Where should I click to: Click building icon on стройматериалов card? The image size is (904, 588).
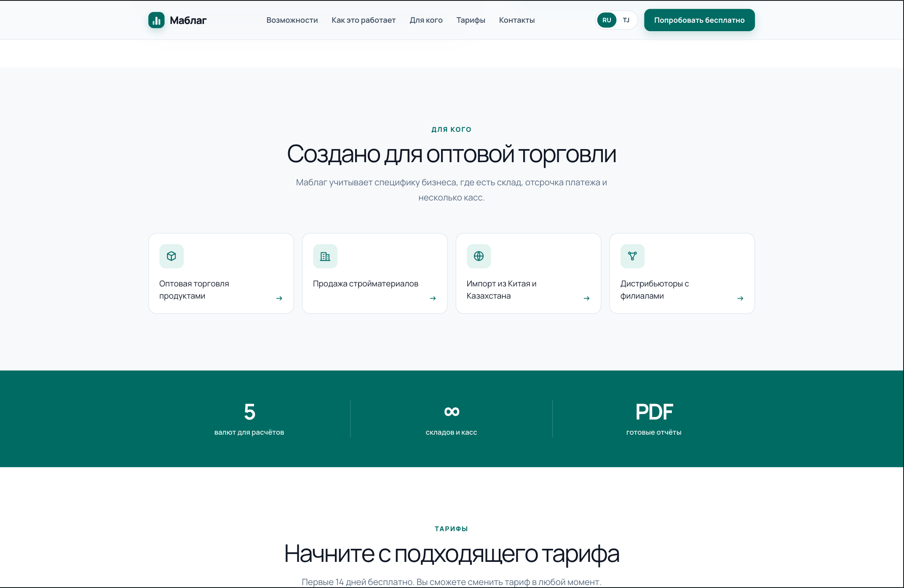325,256
